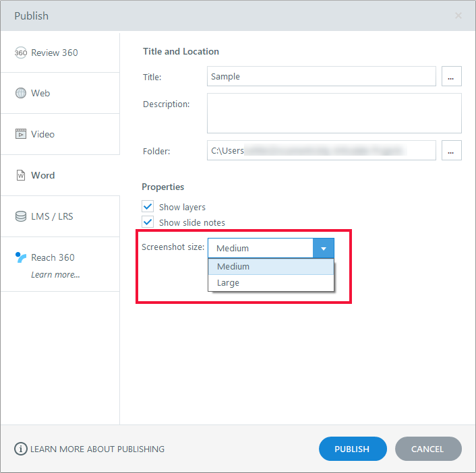476x473 pixels.
Task: Click the Review 360 icon in sidebar
Action: coord(20,53)
